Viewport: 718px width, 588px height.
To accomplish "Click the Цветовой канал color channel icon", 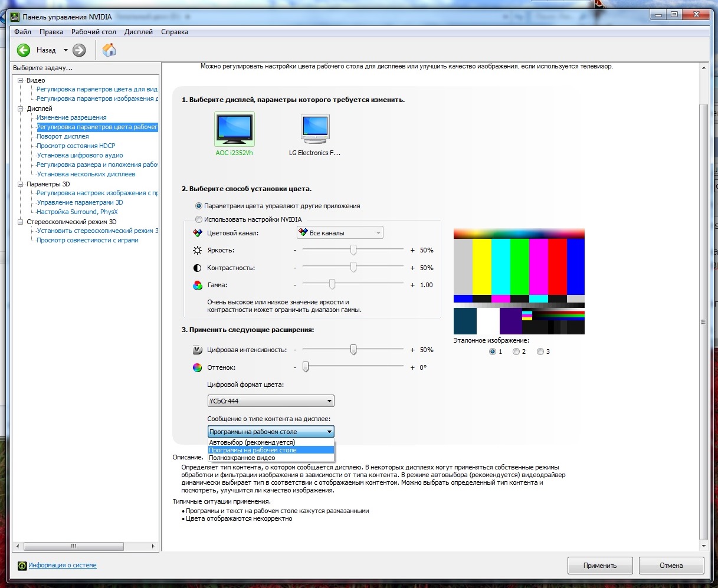I will 198,233.
